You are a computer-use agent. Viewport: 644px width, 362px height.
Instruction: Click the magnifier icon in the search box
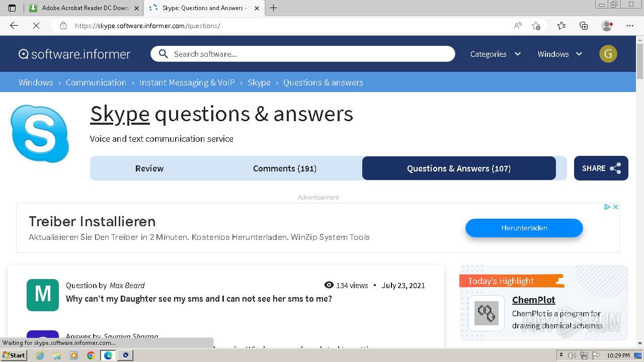(x=163, y=54)
